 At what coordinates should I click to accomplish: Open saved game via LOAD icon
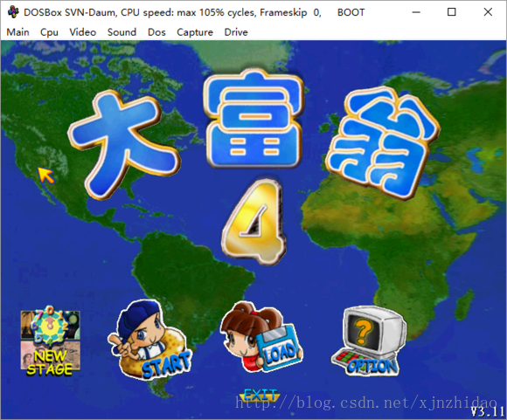click(261, 337)
